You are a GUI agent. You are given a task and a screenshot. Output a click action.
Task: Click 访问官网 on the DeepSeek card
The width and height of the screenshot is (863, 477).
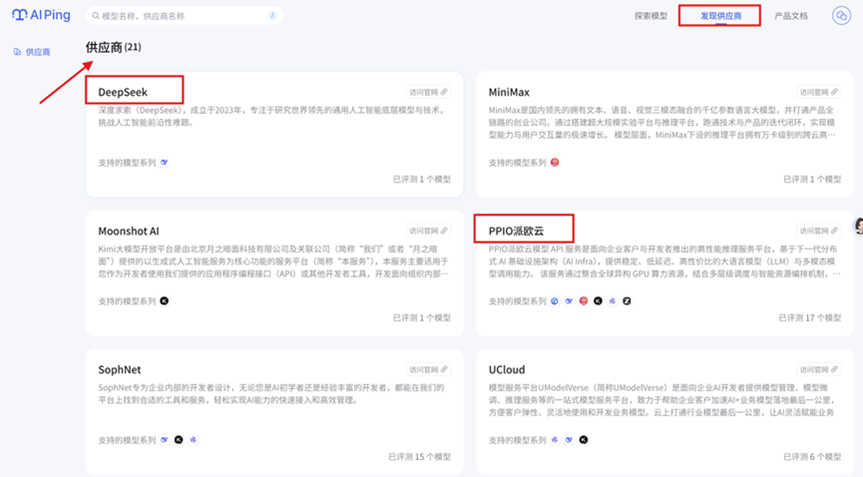(428, 92)
